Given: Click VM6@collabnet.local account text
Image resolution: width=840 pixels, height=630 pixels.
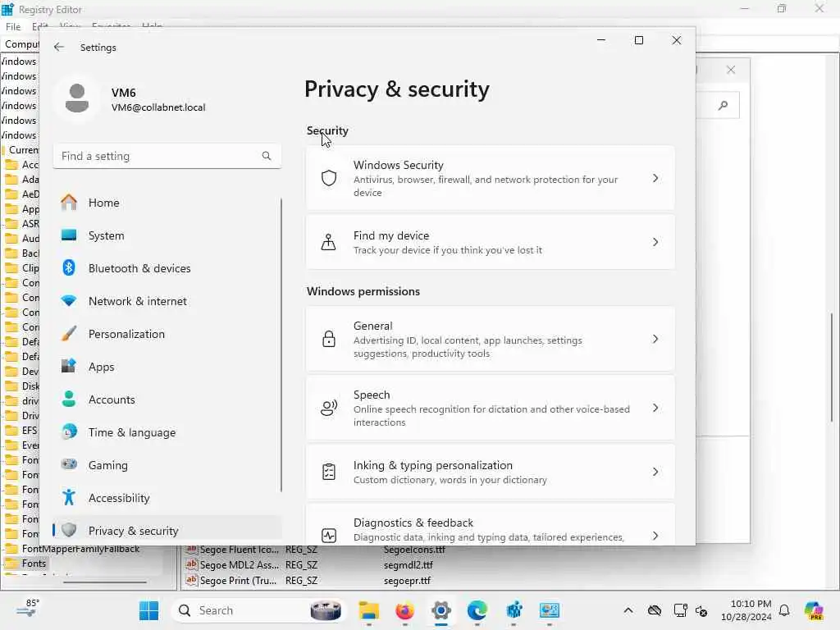Looking at the screenshot, I should click(158, 107).
